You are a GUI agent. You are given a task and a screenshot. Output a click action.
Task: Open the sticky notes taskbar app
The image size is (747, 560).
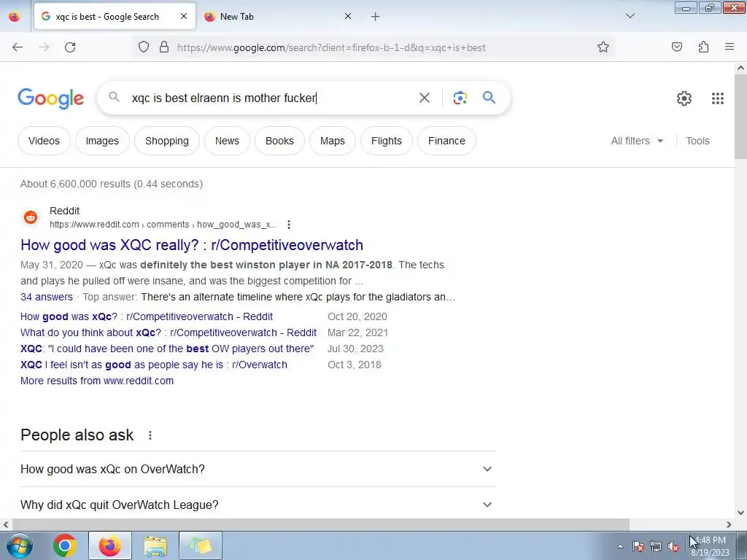pos(201,545)
